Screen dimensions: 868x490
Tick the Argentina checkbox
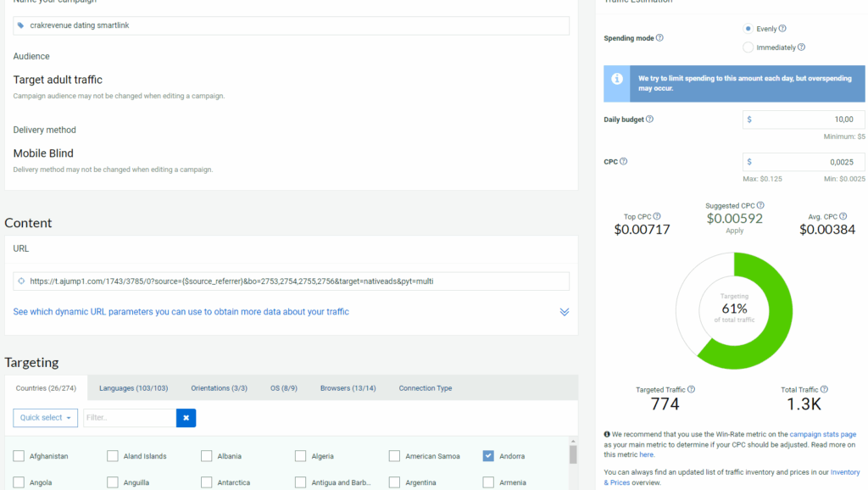tap(394, 482)
